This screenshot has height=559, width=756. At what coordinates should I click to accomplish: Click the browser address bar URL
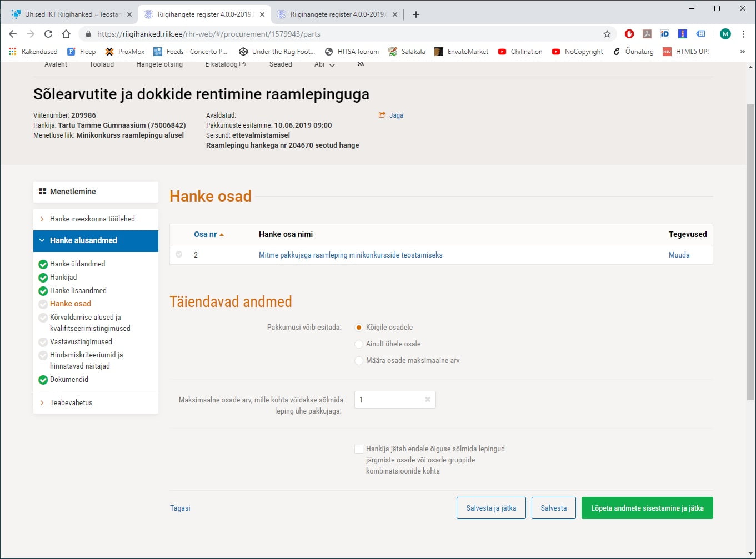coord(208,34)
